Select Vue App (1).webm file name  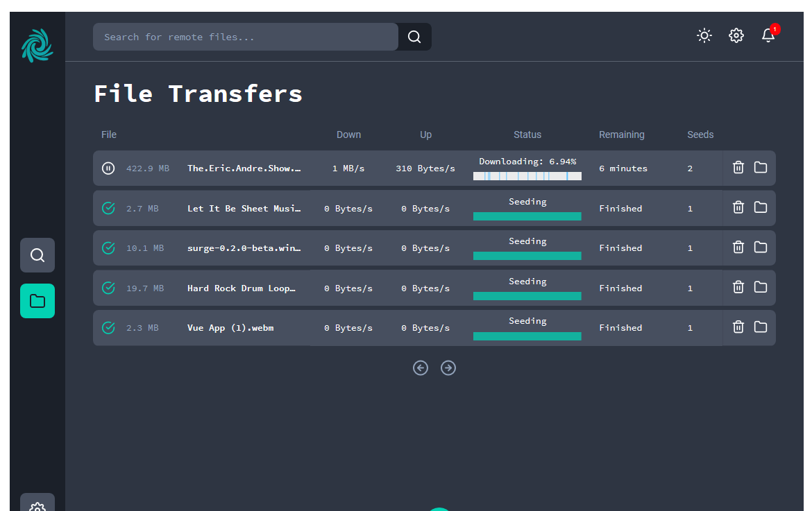tap(230, 328)
